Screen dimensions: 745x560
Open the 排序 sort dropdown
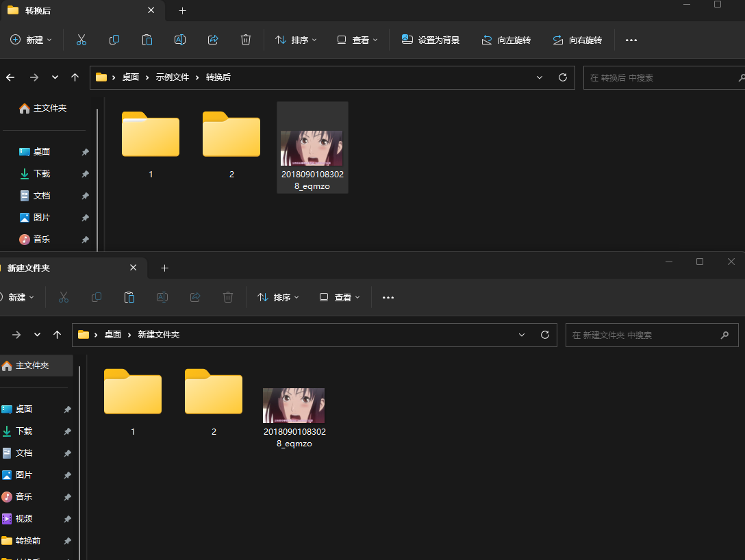click(x=295, y=40)
